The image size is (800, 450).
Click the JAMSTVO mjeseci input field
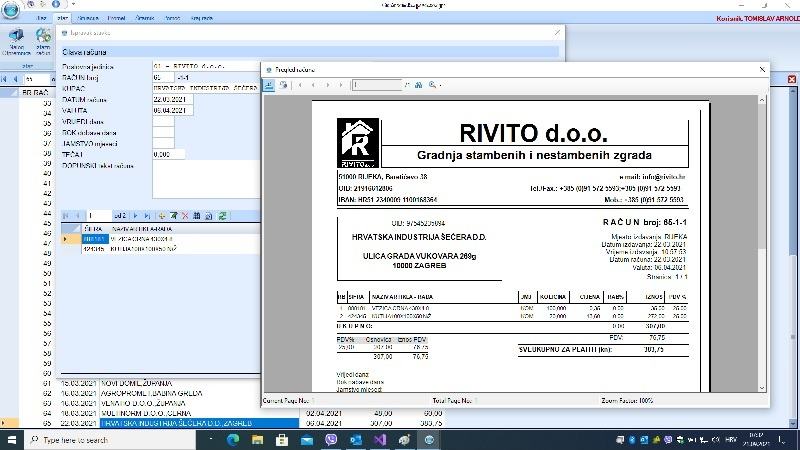(163, 143)
